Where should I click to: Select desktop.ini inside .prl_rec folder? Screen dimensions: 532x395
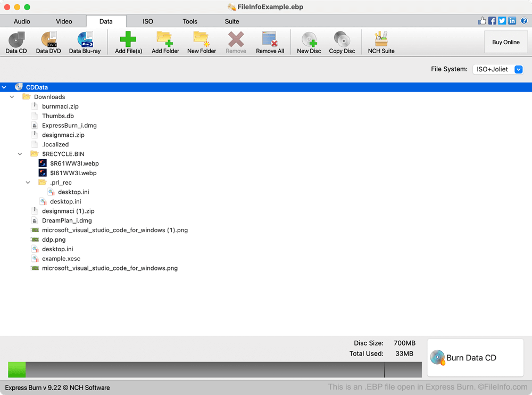[73, 192]
